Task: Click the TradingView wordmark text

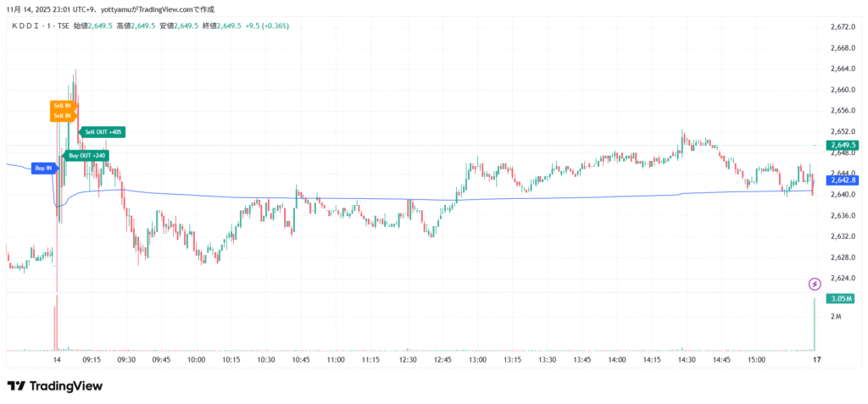Action: click(x=66, y=386)
